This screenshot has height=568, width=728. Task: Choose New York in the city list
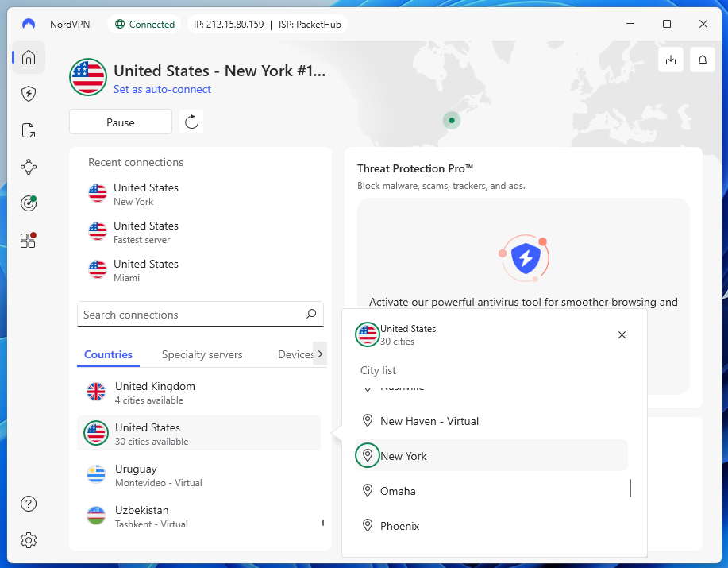491,456
